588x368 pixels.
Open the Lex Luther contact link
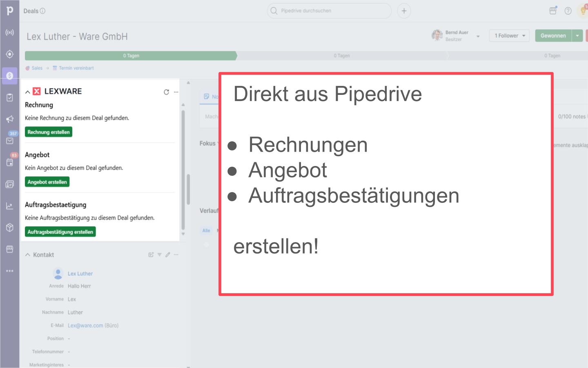80,274
